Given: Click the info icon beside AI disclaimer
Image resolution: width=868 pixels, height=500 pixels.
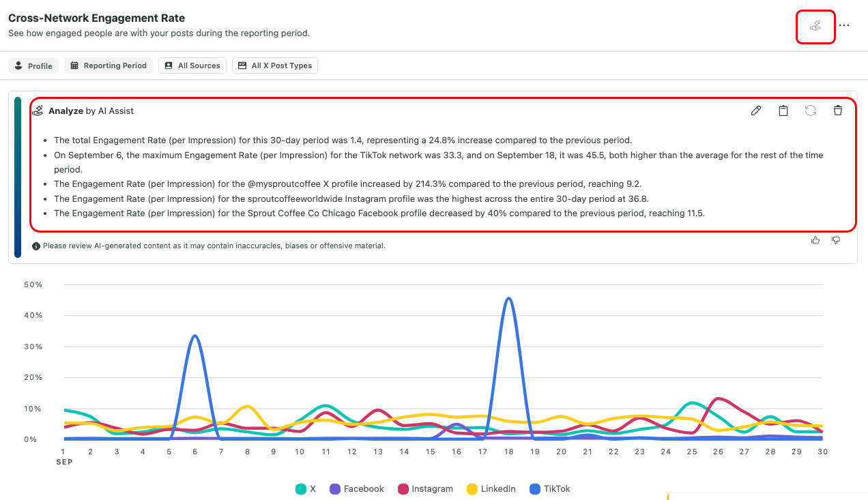Looking at the screenshot, I should [35, 246].
